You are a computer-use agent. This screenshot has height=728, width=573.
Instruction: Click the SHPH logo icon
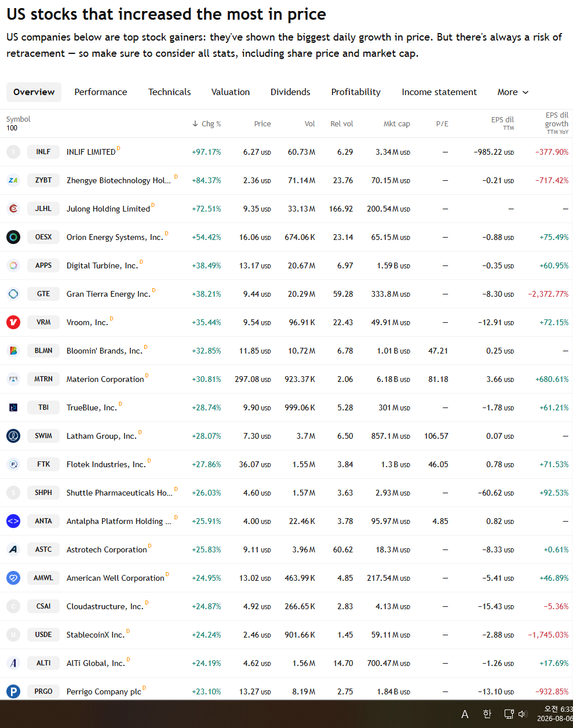13,493
